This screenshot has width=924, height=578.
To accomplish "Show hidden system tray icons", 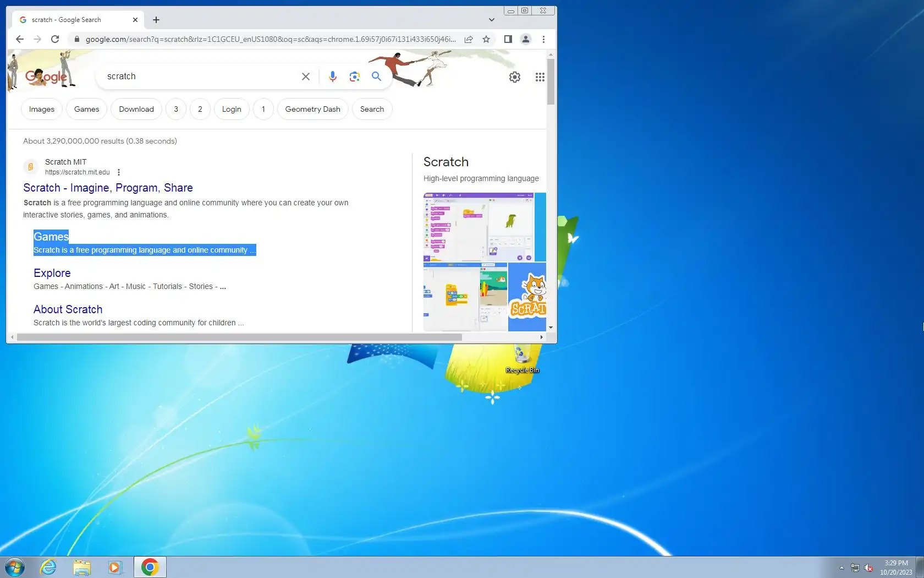I will tap(842, 568).
